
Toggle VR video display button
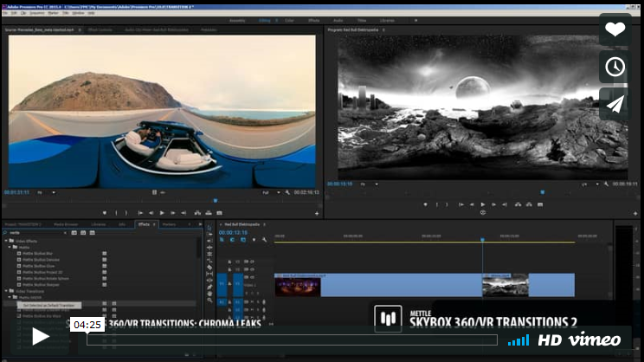click(x=483, y=212)
